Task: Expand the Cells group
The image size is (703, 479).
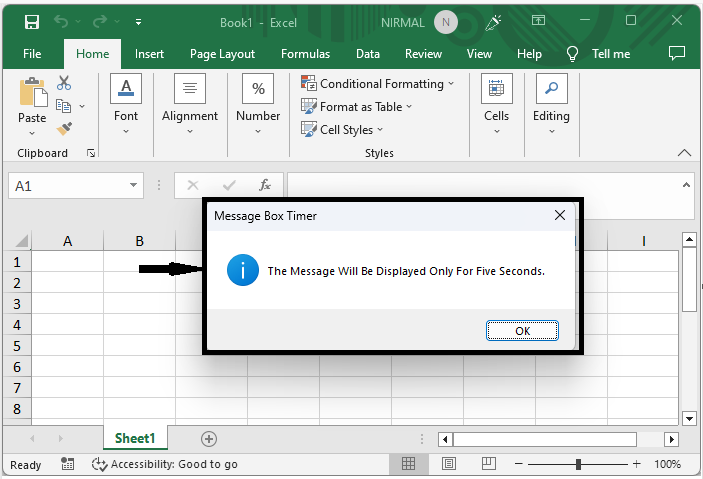Action: tap(496, 105)
